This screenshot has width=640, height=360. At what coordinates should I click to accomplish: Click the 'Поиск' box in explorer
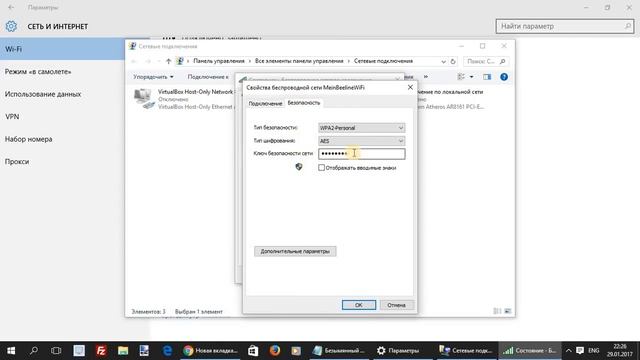point(485,61)
